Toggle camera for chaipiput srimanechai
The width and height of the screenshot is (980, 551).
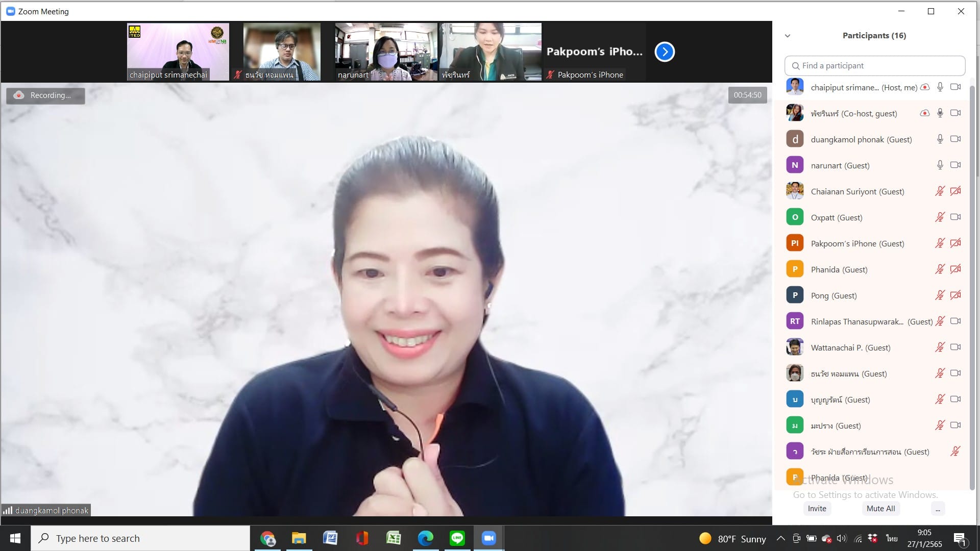point(955,87)
